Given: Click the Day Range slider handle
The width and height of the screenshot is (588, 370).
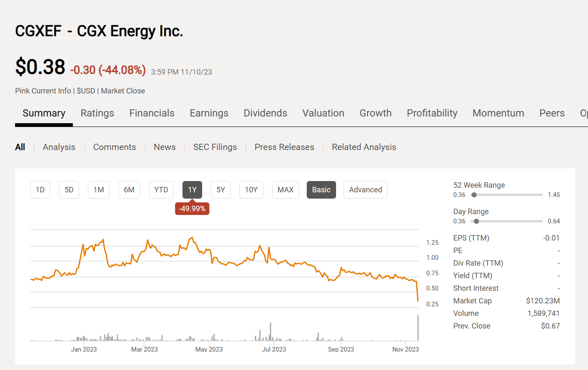Looking at the screenshot, I should (476, 221).
